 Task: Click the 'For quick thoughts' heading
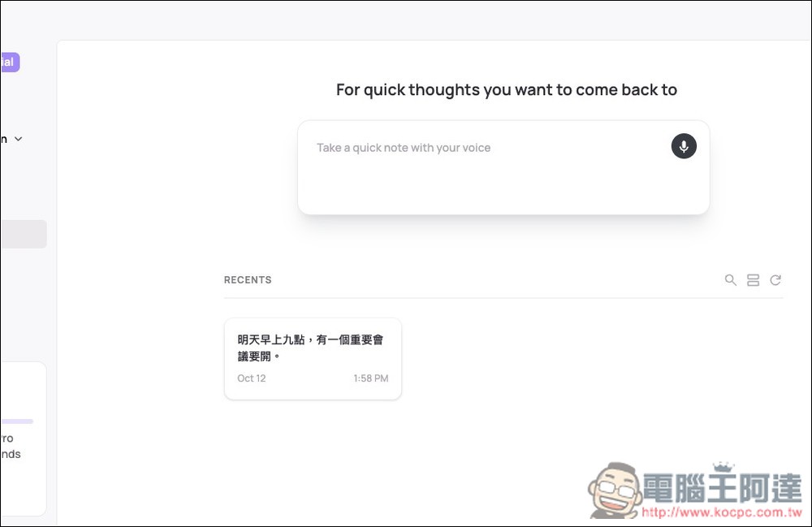(506, 90)
